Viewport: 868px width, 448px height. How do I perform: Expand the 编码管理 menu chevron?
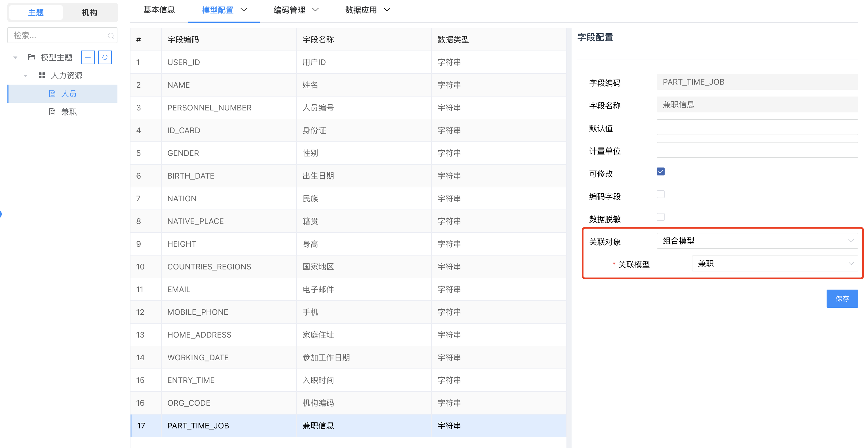coord(315,10)
